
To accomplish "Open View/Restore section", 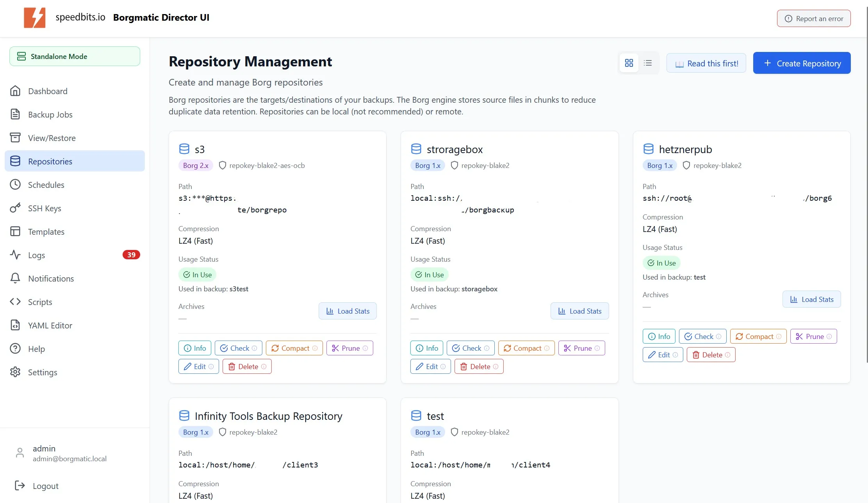I will click(75, 138).
